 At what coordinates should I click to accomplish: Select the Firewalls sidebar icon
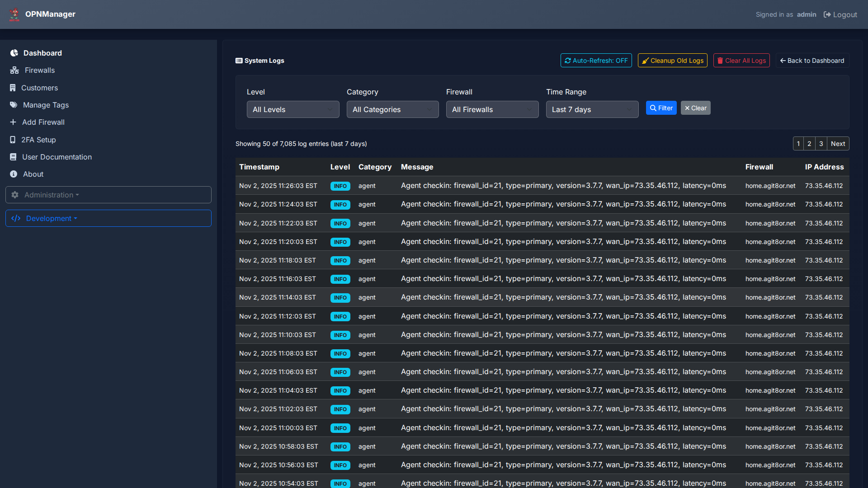tap(14, 70)
